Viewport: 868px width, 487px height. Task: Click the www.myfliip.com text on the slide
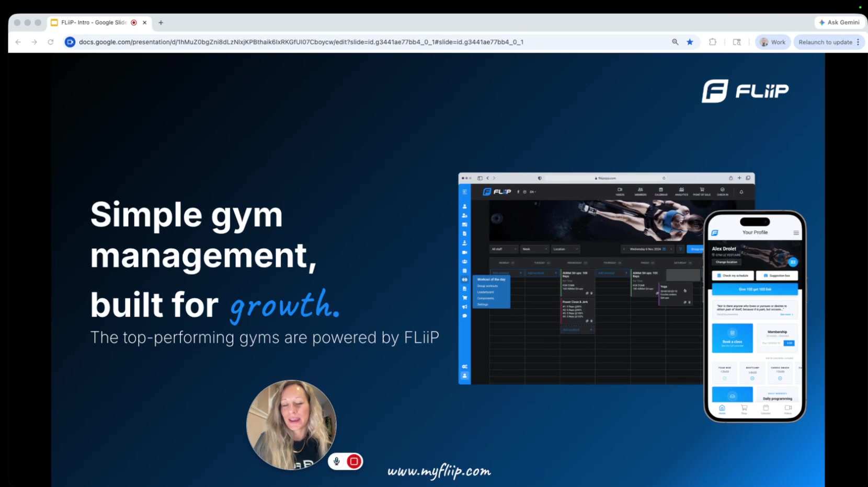click(439, 471)
